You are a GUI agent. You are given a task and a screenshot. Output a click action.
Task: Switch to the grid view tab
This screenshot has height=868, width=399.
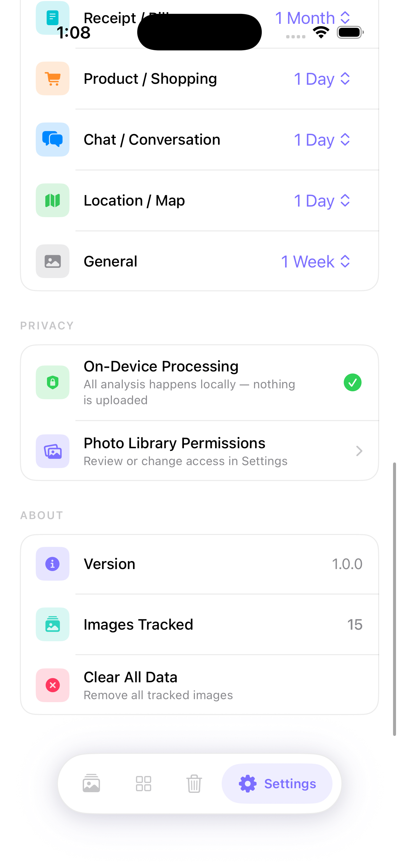click(144, 784)
